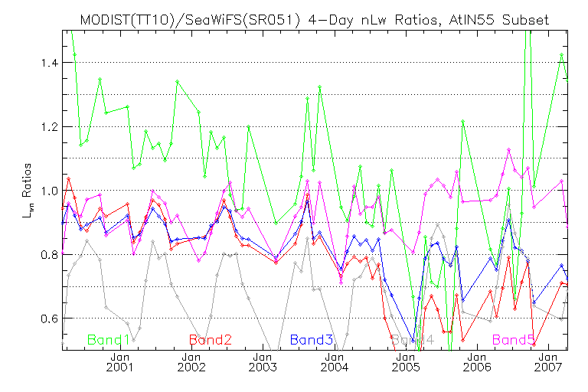Select the gray 'Band4' legend label
Image resolution: width=588 pixels, height=392 pixels.
(413, 340)
